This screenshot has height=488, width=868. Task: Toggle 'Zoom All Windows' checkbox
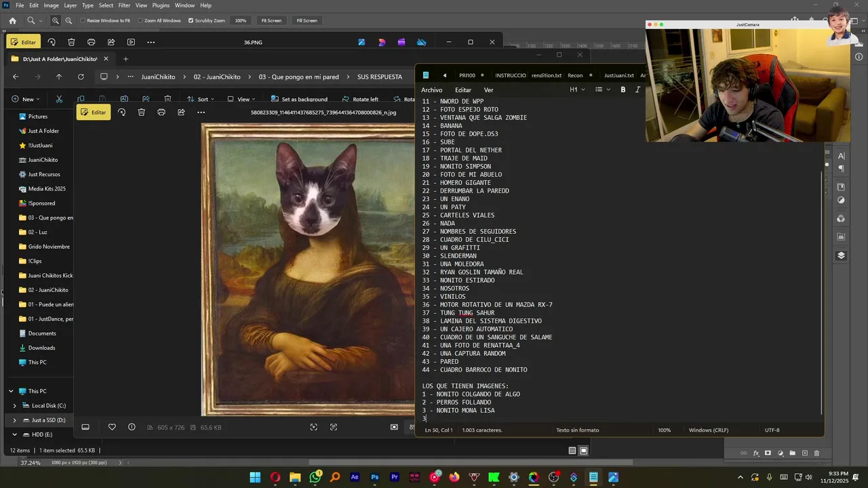point(140,21)
